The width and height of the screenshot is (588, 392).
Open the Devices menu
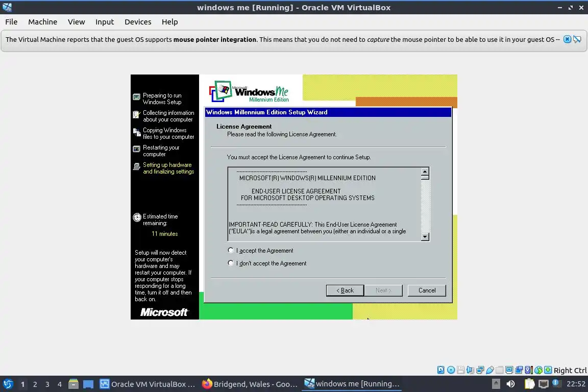tap(138, 22)
